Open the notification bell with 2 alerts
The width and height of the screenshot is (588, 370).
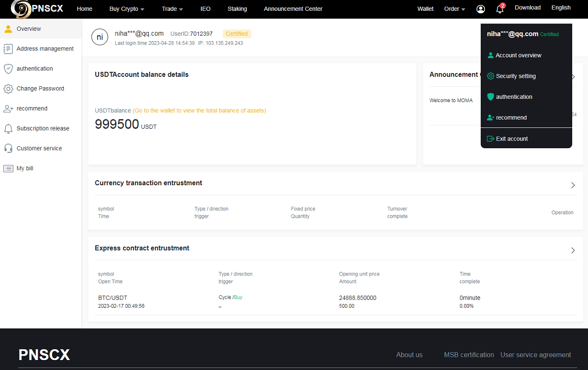499,9
